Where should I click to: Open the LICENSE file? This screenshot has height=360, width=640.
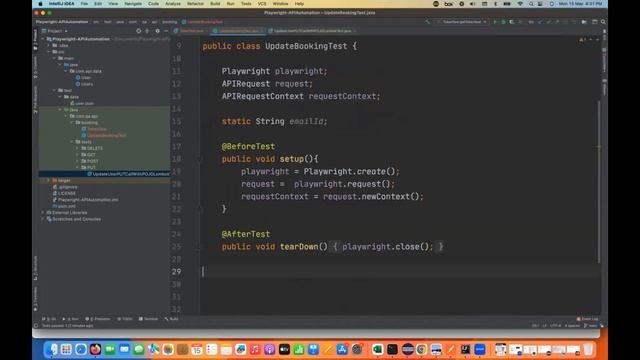click(x=64, y=193)
